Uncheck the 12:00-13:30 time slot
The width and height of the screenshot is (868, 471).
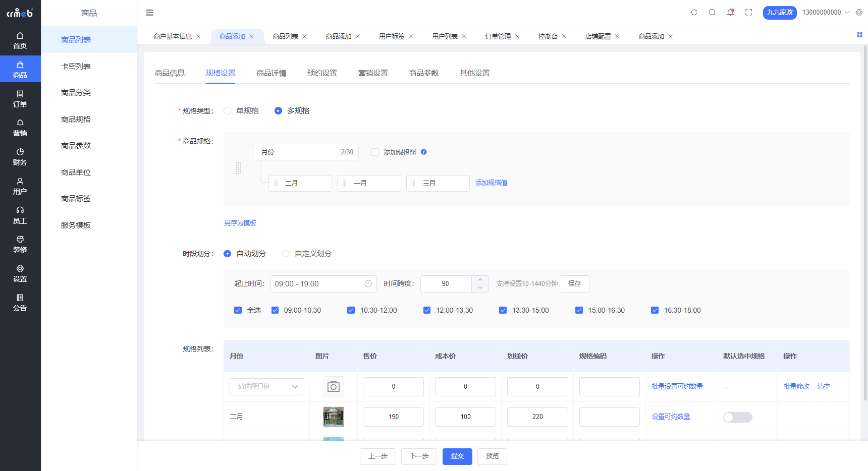[427, 310]
